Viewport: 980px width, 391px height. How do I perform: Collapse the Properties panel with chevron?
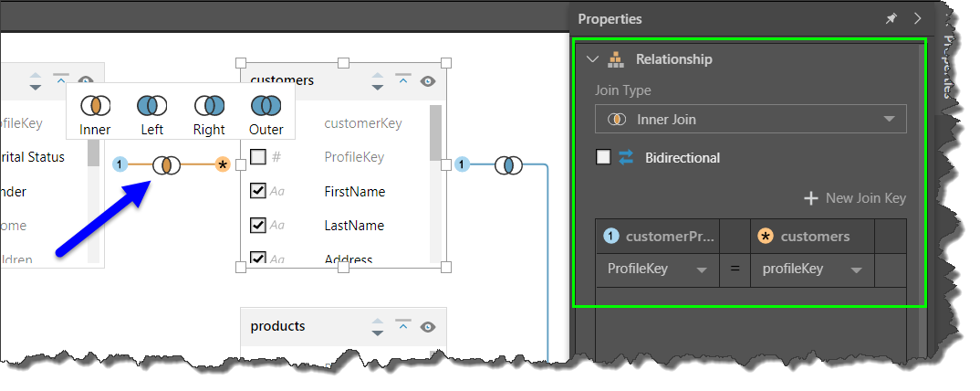(917, 18)
